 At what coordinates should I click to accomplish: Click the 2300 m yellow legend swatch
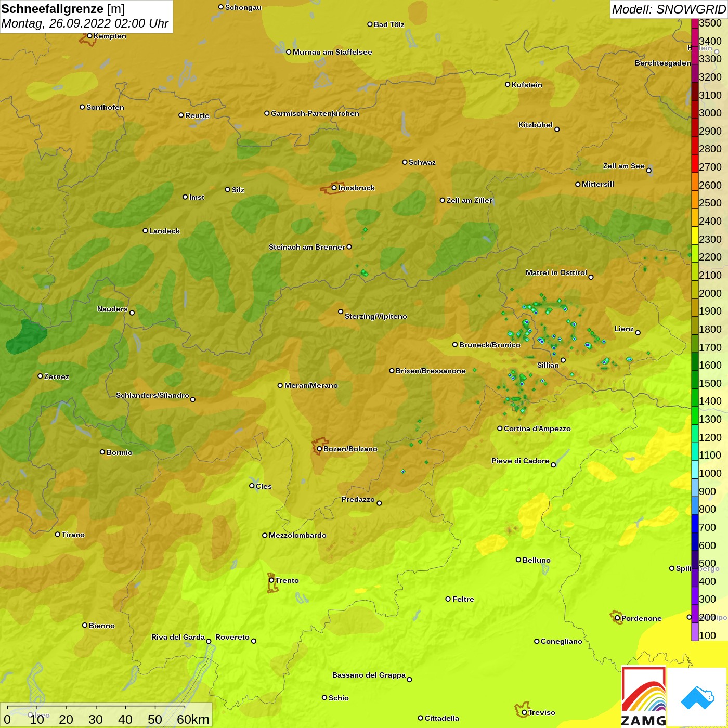pos(695,236)
